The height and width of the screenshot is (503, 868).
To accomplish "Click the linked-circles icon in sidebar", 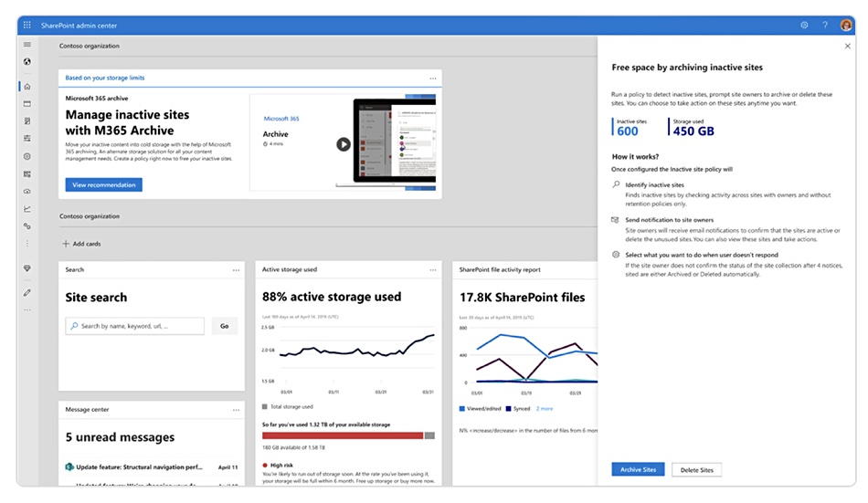I will tap(27, 226).
